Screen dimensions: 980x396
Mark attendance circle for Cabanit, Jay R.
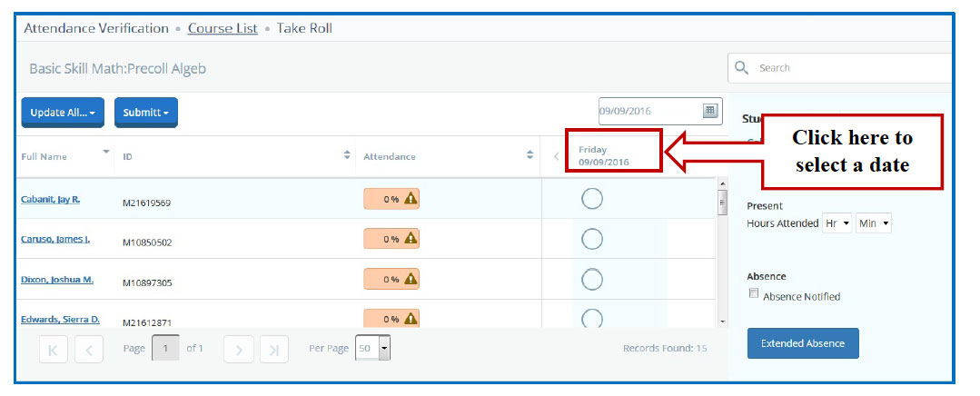[591, 199]
